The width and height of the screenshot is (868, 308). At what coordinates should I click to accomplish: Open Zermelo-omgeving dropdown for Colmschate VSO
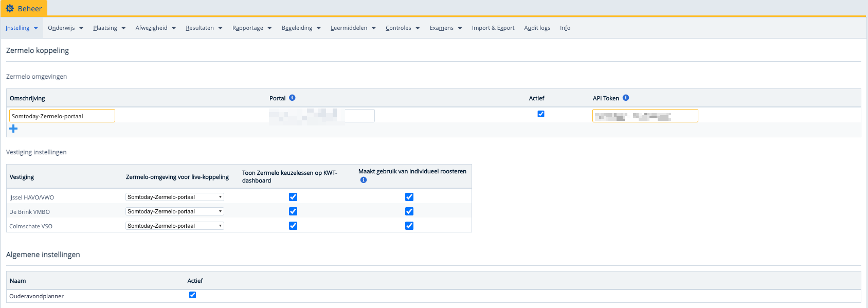coord(175,226)
